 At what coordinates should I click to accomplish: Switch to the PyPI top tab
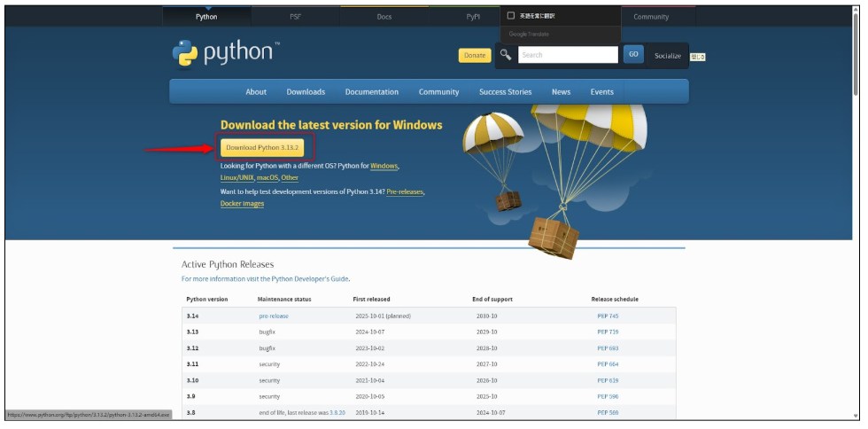(473, 17)
